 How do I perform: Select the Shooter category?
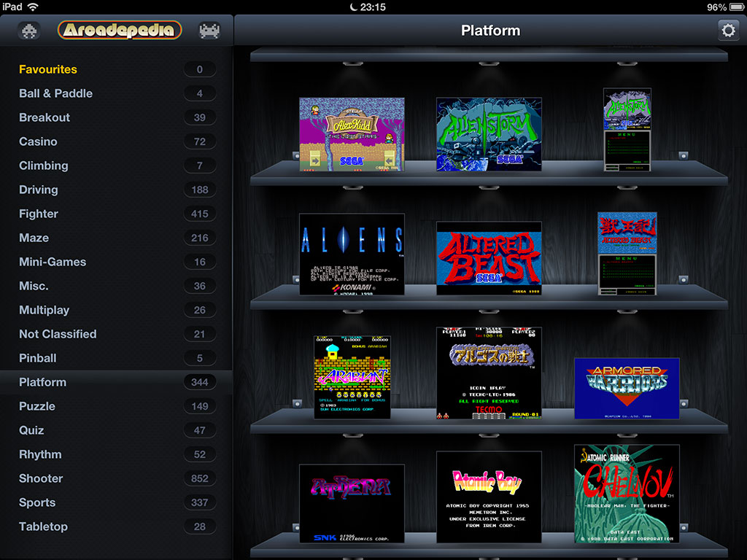[x=41, y=478]
